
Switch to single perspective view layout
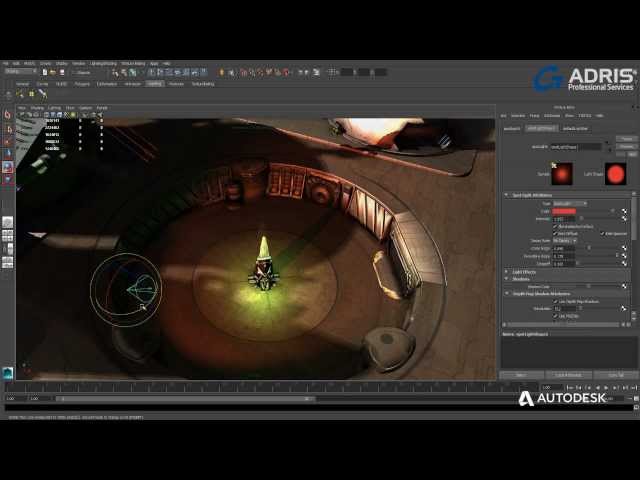click(8, 222)
